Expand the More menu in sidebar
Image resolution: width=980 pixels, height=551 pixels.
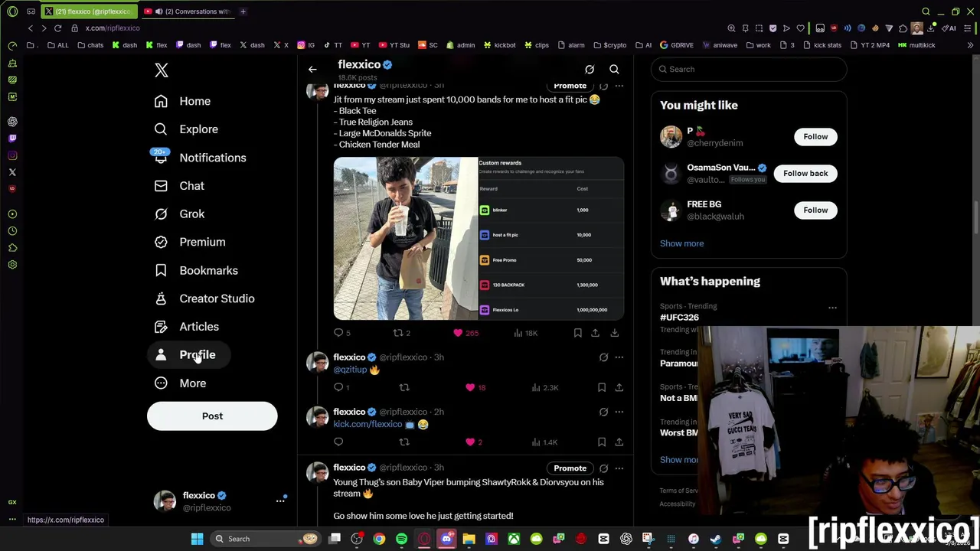(181, 383)
